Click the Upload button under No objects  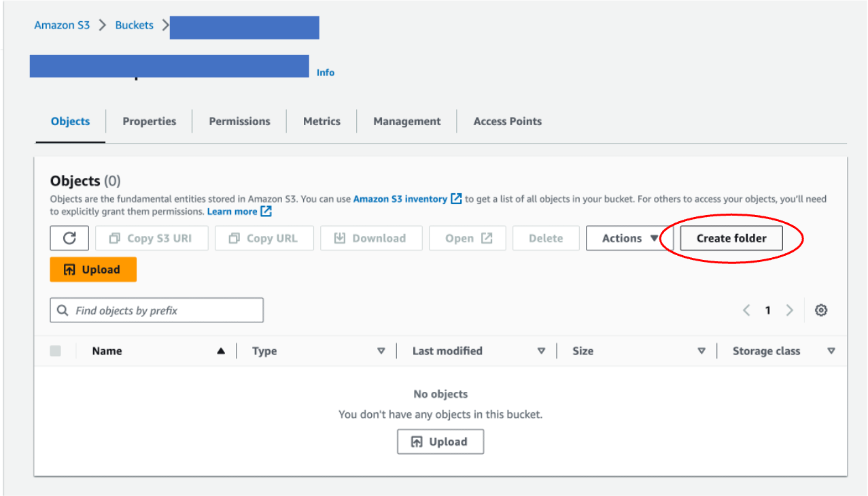pos(440,442)
